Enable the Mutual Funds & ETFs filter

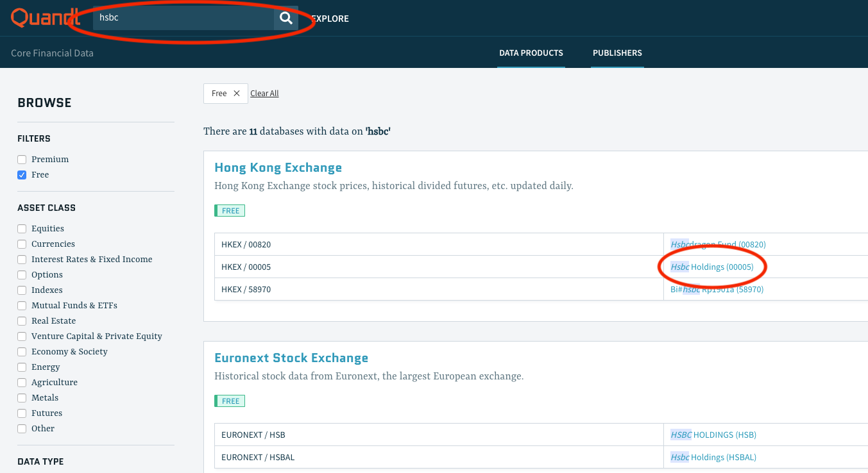(21, 305)
